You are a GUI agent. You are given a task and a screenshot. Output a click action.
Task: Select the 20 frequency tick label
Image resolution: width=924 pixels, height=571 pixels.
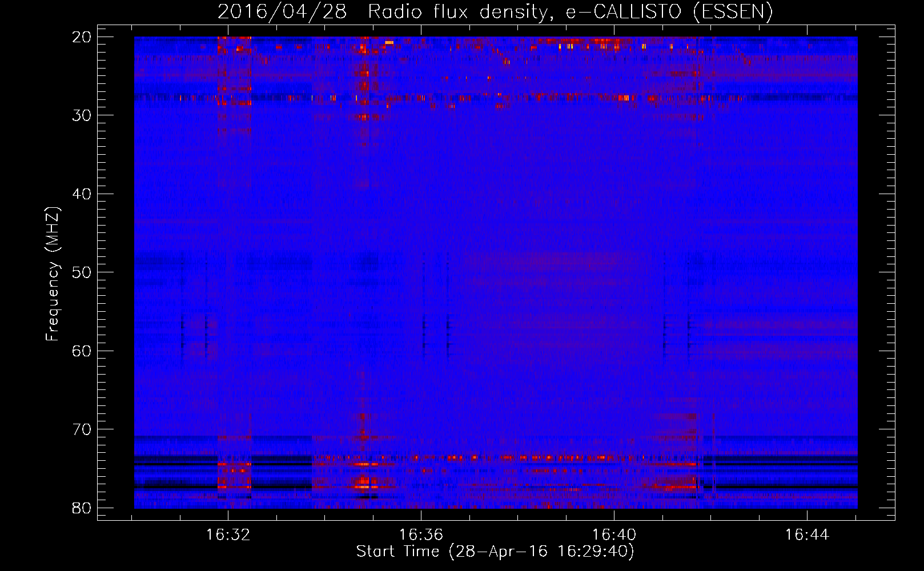[x=82, y=37]
